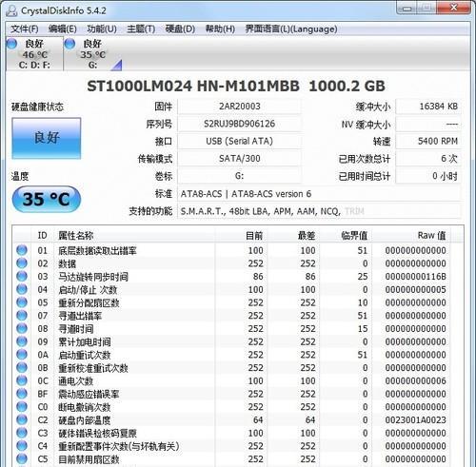Click status icon for attribute 02 数据
The height and width of the screenshot is (467, 476).
pos(22,263)
